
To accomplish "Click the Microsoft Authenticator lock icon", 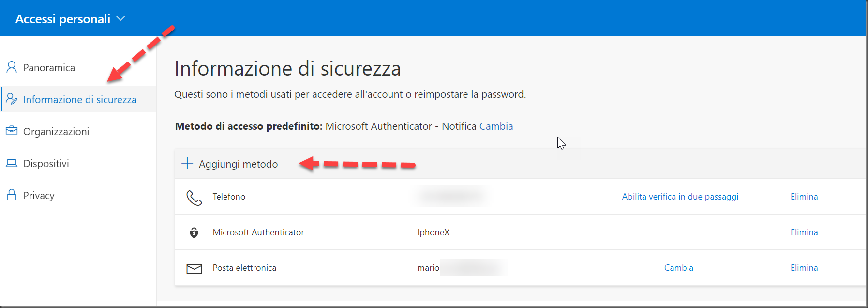I will tap(194, 232).
